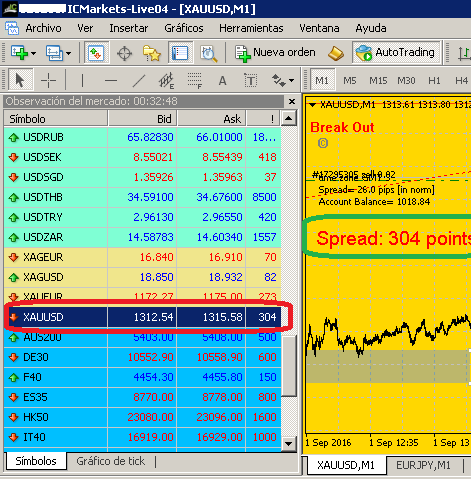Toggle the Data Window crosshair-circle icon
Viewport: 471px width, 479px height.
click(x=124, y=53)
